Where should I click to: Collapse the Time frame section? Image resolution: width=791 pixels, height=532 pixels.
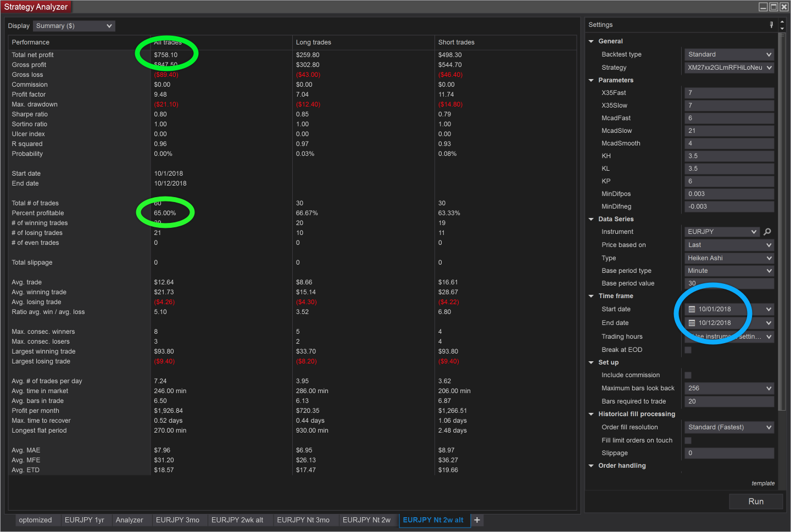(x=591, y=296)
